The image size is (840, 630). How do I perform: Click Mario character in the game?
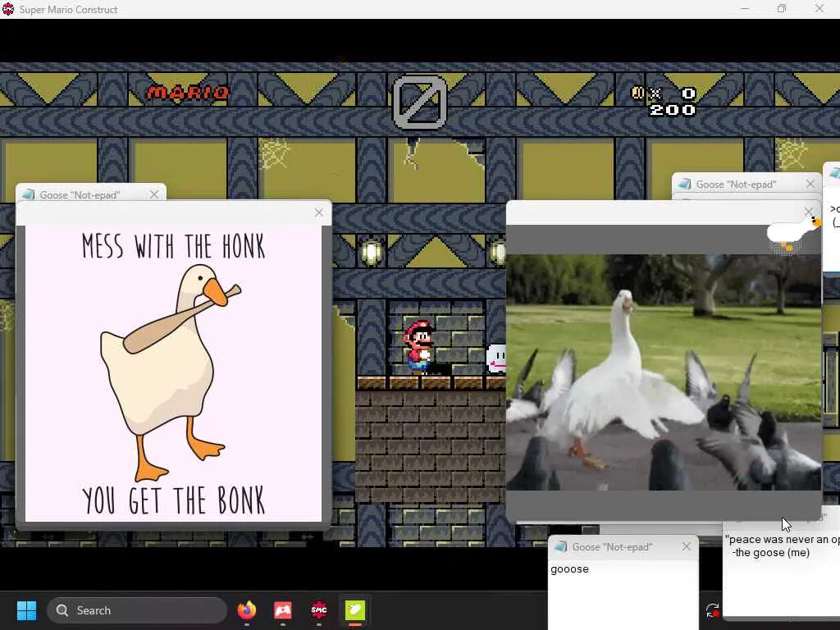[419, 347]
